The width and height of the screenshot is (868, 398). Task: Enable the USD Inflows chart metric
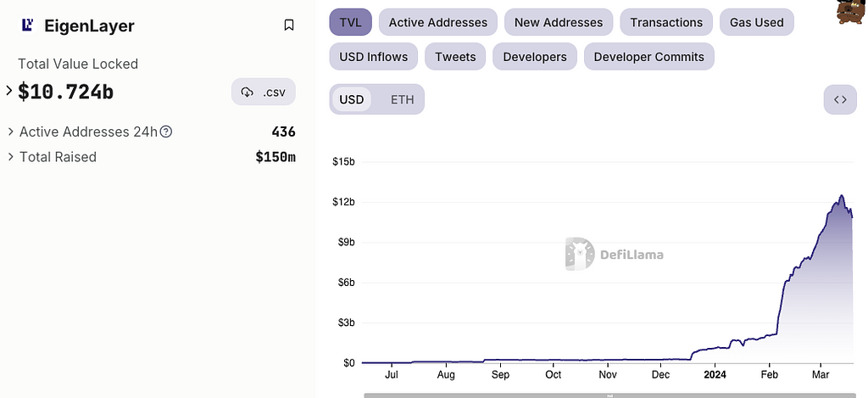tap(374, 57)
